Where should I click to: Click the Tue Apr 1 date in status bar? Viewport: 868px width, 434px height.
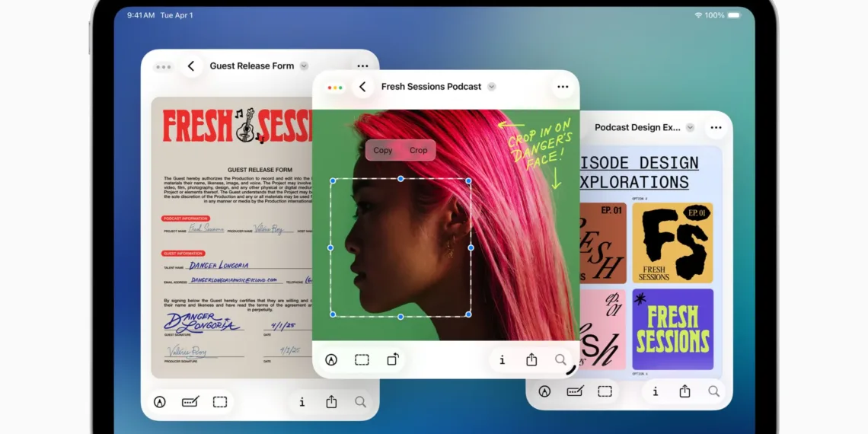(177, 15)
